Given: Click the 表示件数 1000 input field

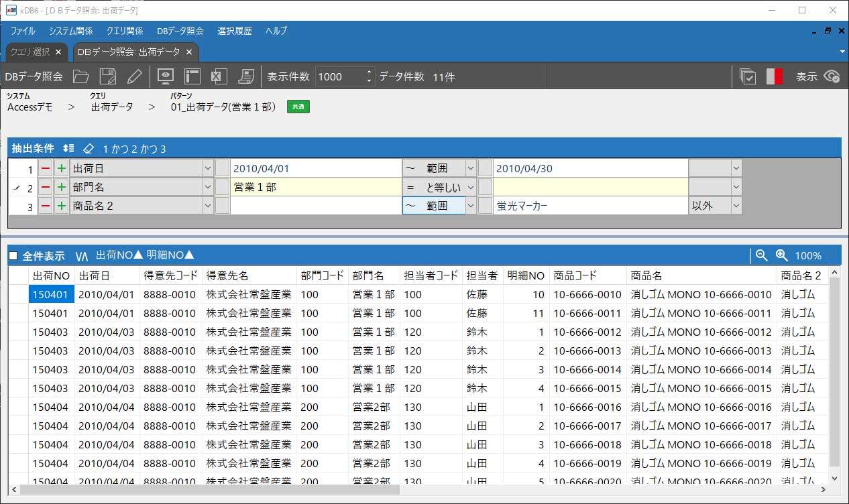Looking at the screenshot, I should tap(339, 76).
